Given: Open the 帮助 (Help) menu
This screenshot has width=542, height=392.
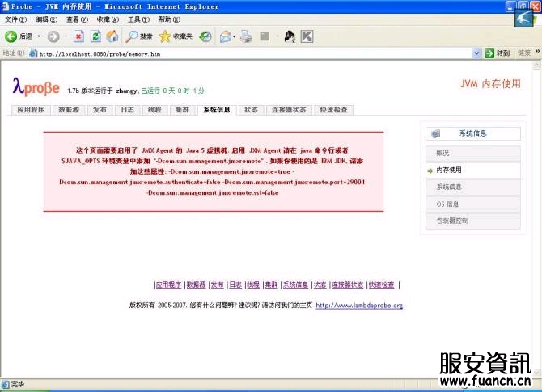Looking at the screenshot, I should [x=169, y=19].
